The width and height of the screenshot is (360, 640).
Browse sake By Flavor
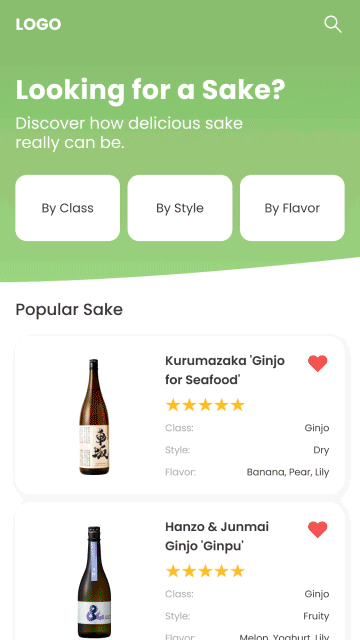292,208
